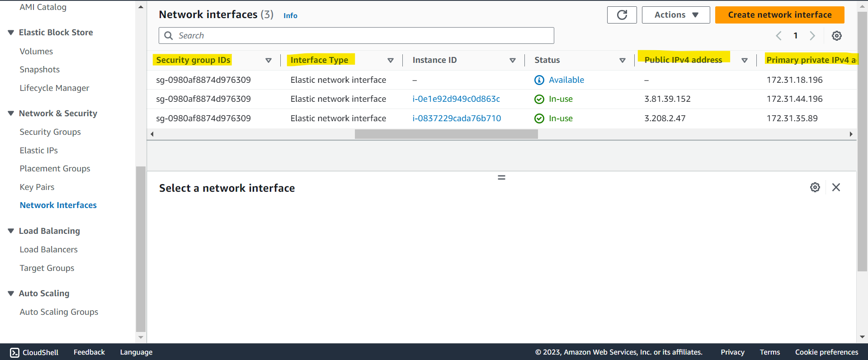Open Elastic IPs in sidebar
The width and height of the screenshot is (868, 360).
(x=39, y=151)
